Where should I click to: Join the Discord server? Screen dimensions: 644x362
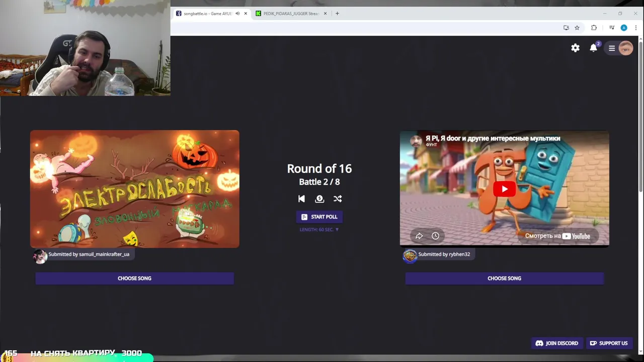click(x=557, y=343)
